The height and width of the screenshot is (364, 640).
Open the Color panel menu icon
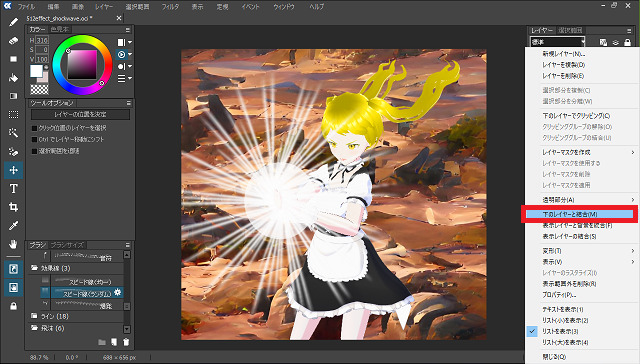pos(128,30)
